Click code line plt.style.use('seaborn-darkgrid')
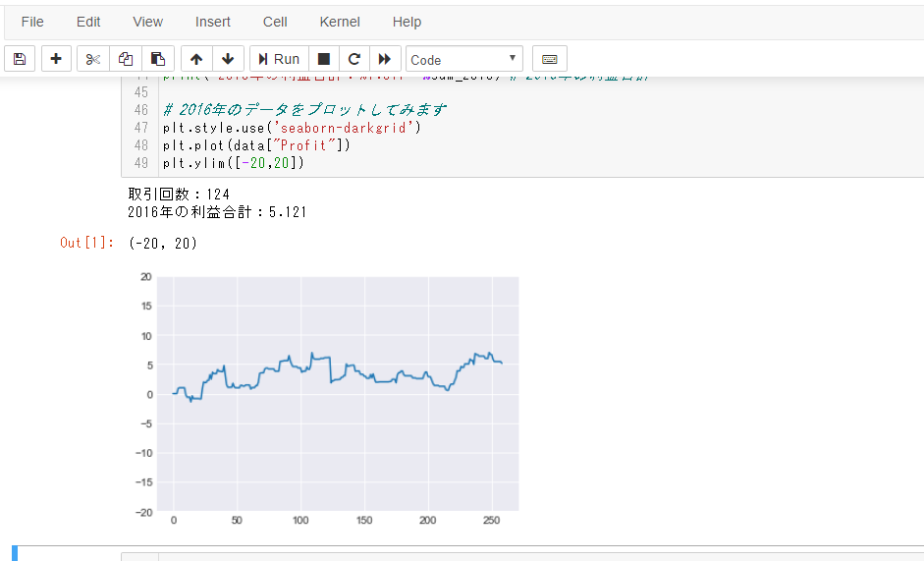 tap(293, 128)
